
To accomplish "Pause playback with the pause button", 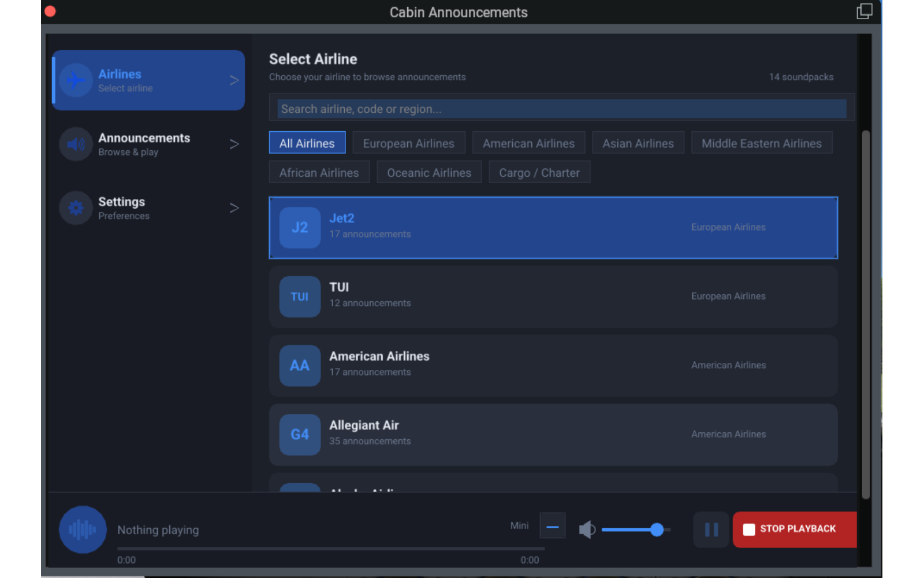I will point(711,529).
